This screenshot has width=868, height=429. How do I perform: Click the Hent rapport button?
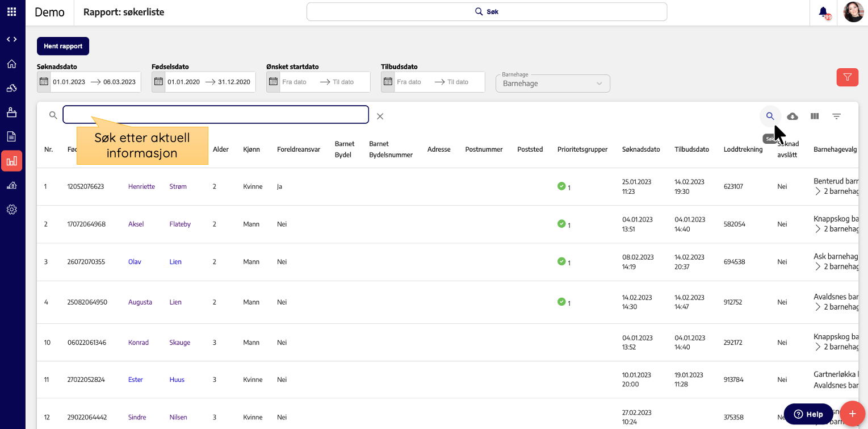coord(63,46)
